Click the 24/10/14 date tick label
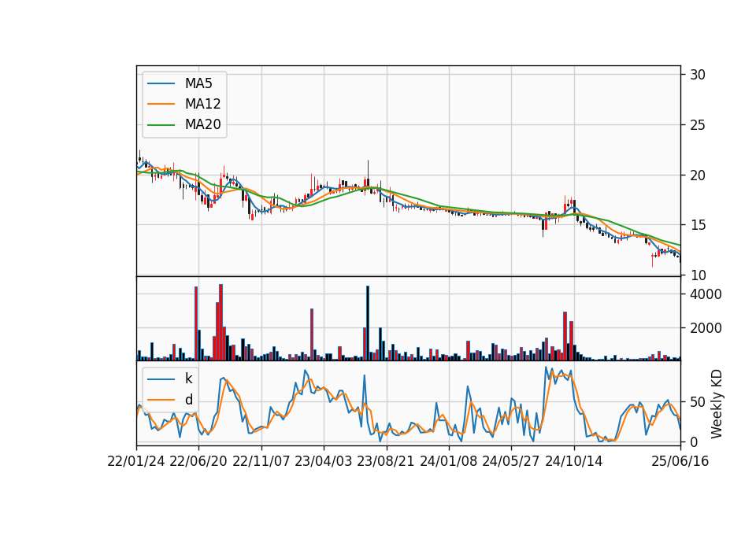The height and width of the screenshot is (543, 756). coord(574,461)
